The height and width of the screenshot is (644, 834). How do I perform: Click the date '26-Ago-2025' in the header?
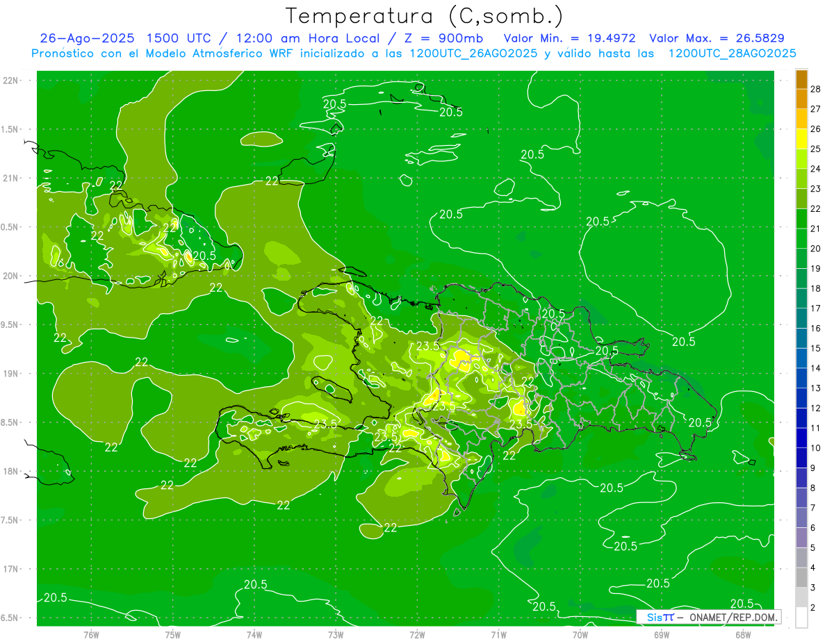pos(88,39)
